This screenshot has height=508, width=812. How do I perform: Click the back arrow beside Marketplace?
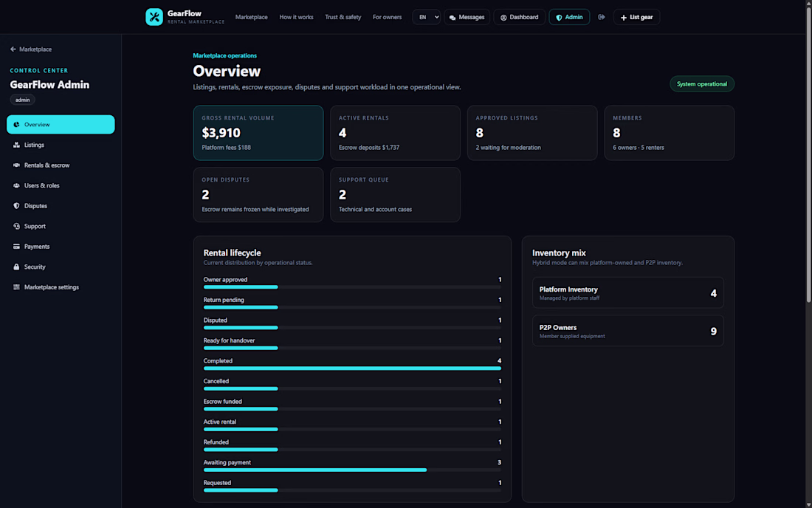(13, 49)
